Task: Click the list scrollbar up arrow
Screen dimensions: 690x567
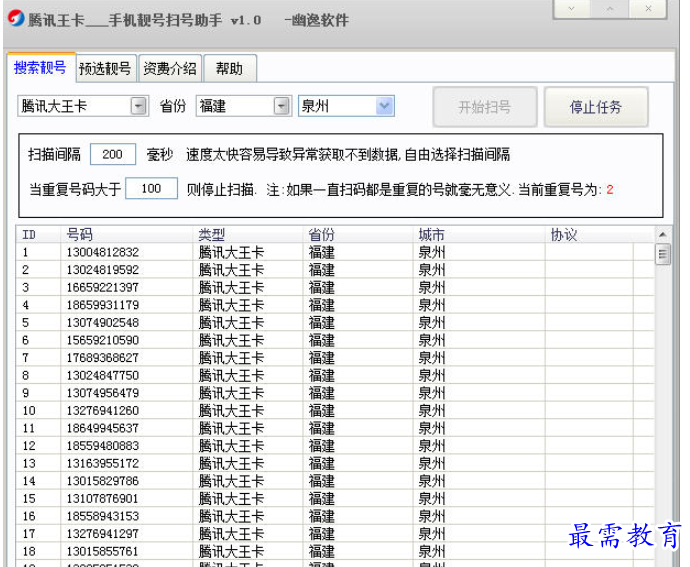Action: pos(663,235)
